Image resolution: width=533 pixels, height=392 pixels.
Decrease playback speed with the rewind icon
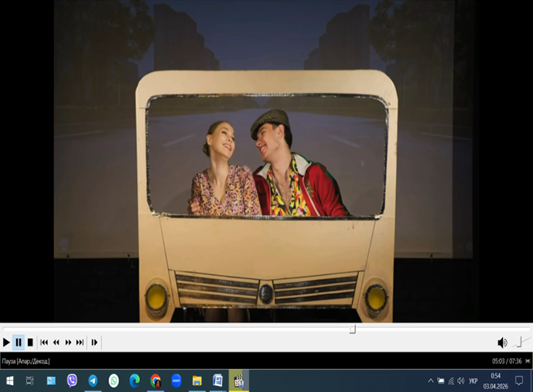[x=56, y=343]
